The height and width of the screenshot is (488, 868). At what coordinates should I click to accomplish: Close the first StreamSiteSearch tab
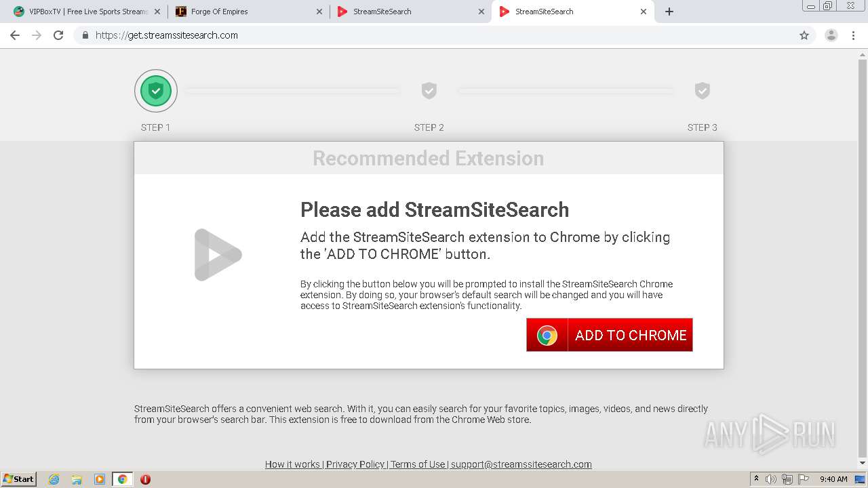pos(481,12)
